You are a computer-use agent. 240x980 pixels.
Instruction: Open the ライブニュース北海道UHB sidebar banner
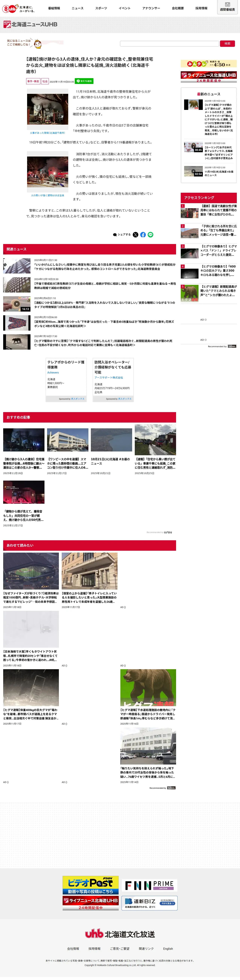pyautogui.click(x=208, y=77)
